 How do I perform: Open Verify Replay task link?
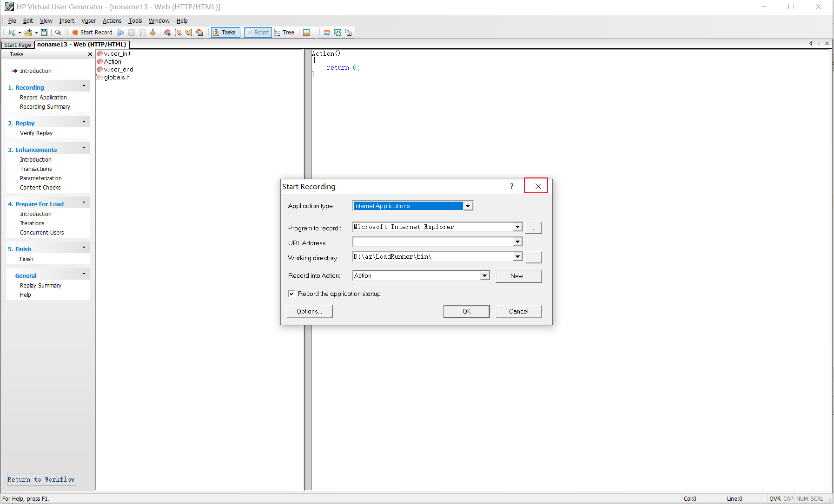[x=36, y=133]
